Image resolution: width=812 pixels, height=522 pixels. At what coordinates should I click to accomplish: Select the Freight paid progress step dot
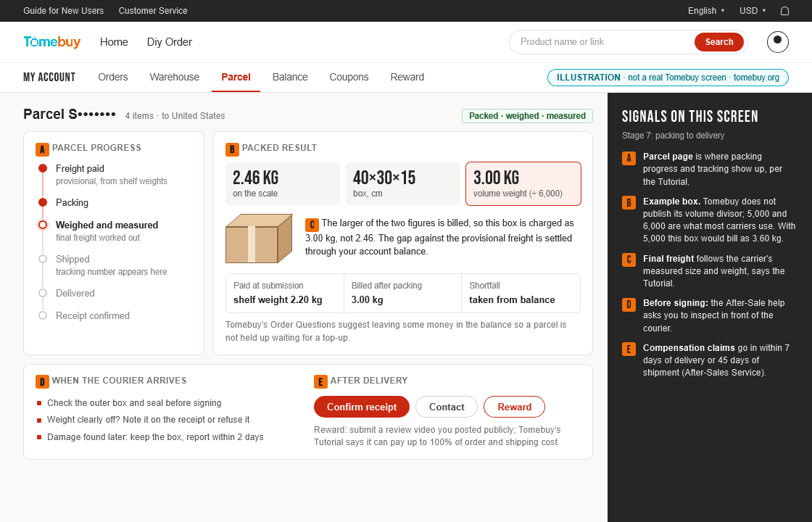tap(43, 168)
